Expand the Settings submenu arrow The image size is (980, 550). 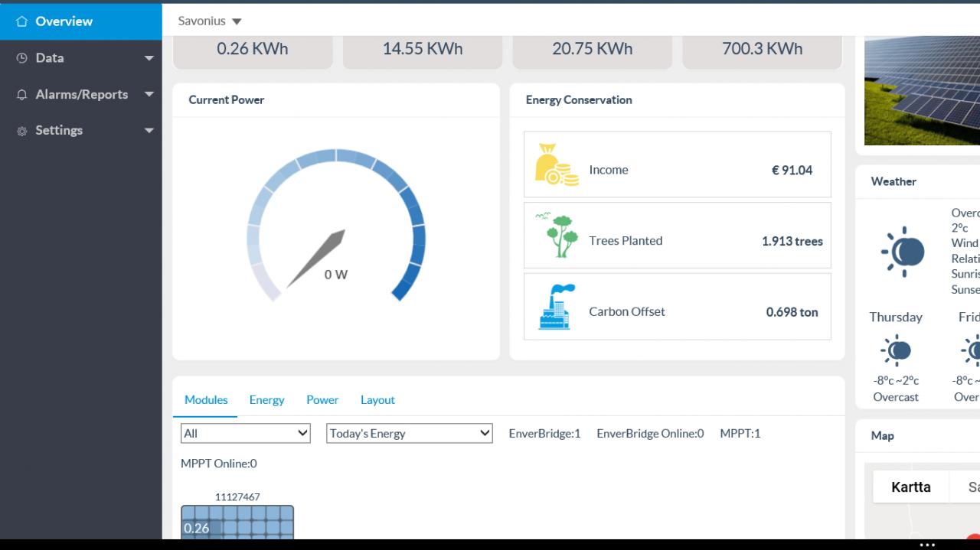click(149, 131)
